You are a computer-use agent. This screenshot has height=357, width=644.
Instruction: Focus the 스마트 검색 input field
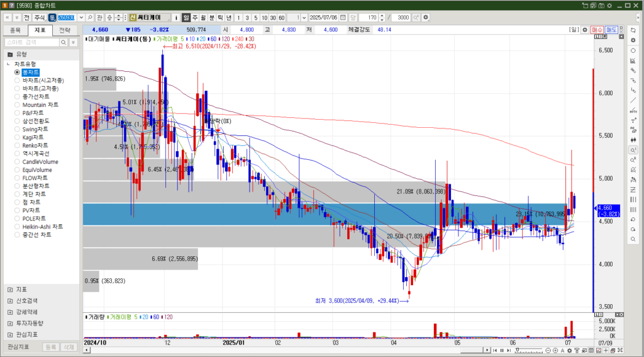click(31, 42)
